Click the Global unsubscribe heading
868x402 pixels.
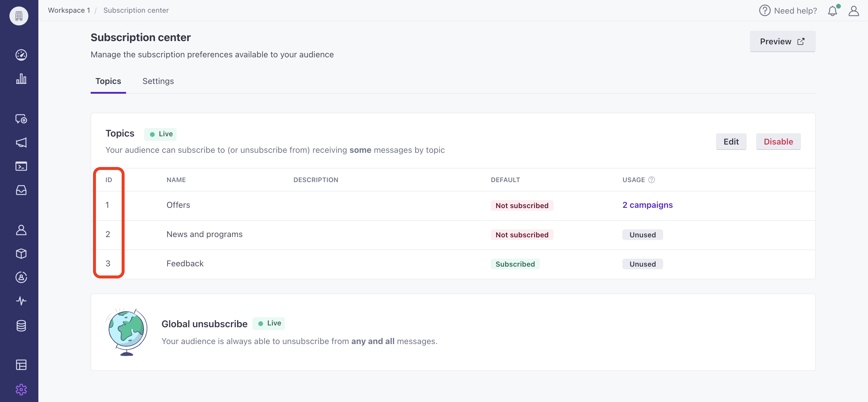[x=204, y=324]
